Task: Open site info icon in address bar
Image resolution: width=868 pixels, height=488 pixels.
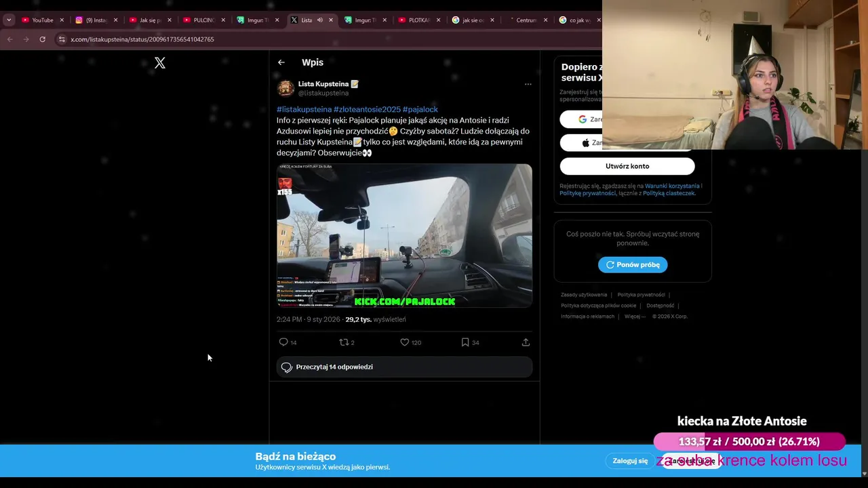Action: pos(62,39)
